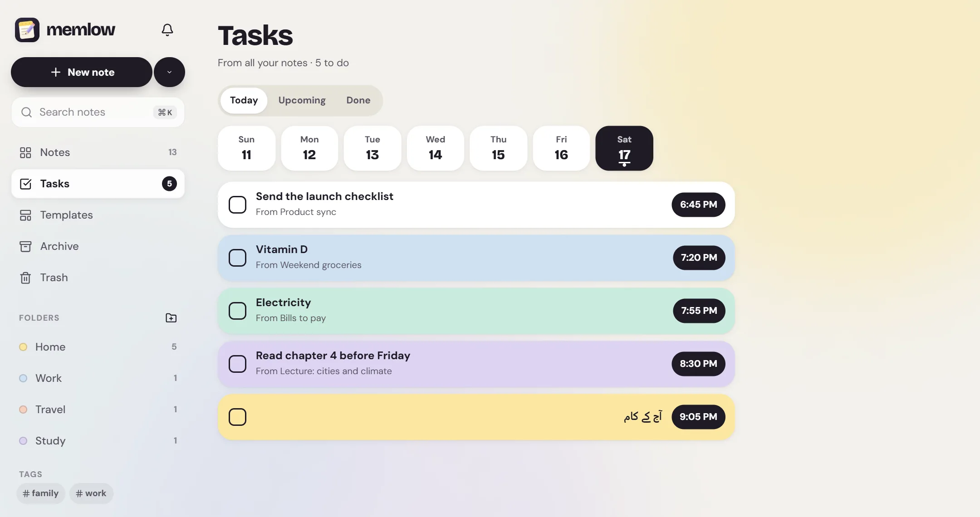The width and height of the screenshot is (980, 517).
Task: Filter by the #work tag
Action: (x=91, y=493)
